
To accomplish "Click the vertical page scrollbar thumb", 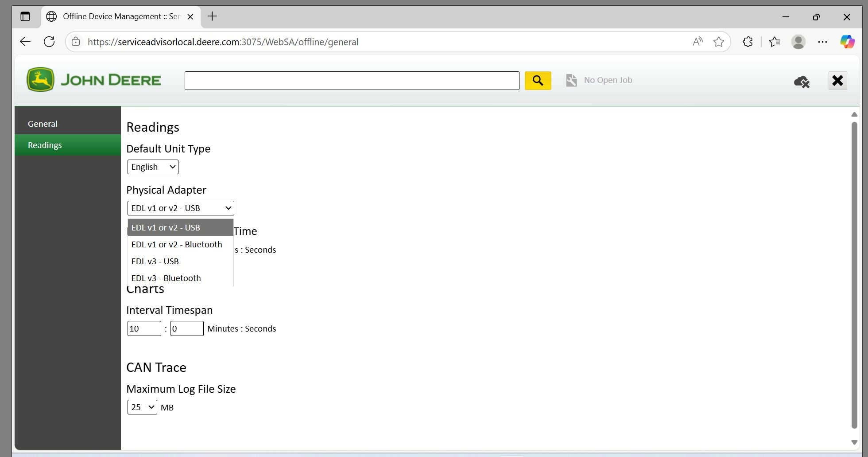I will click(x=854, y=275).
